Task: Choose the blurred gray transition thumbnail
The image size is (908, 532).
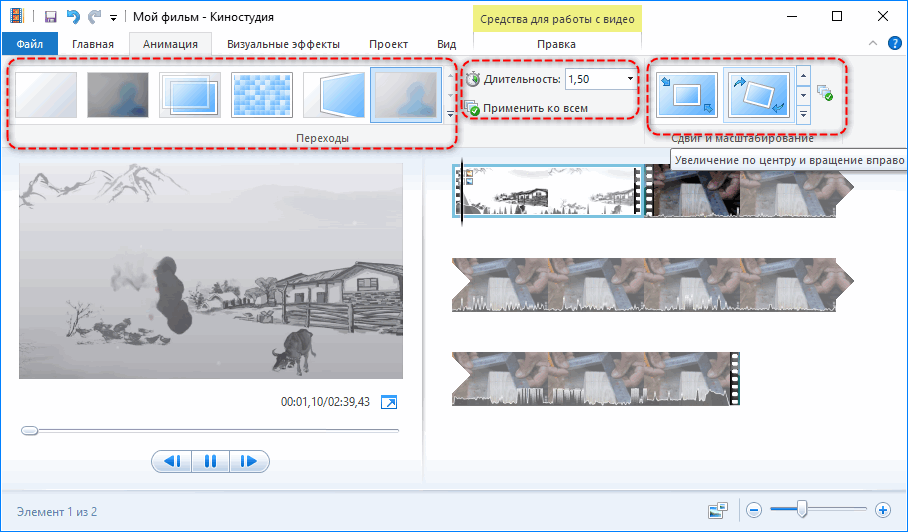Action: [x=118, y=95]
